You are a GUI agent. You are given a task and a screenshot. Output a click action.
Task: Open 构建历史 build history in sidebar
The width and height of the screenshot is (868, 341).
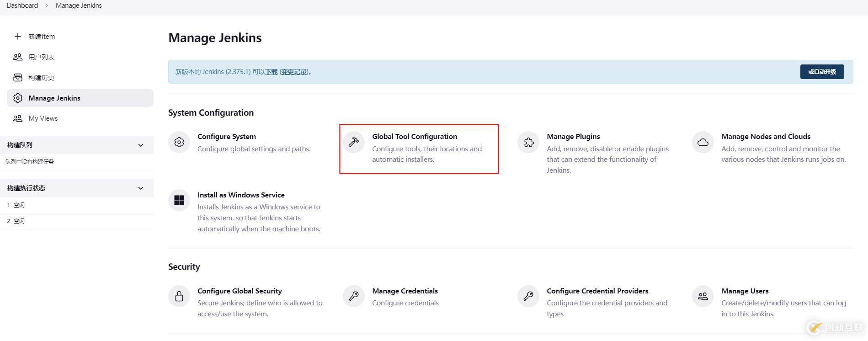coord(41,78)
